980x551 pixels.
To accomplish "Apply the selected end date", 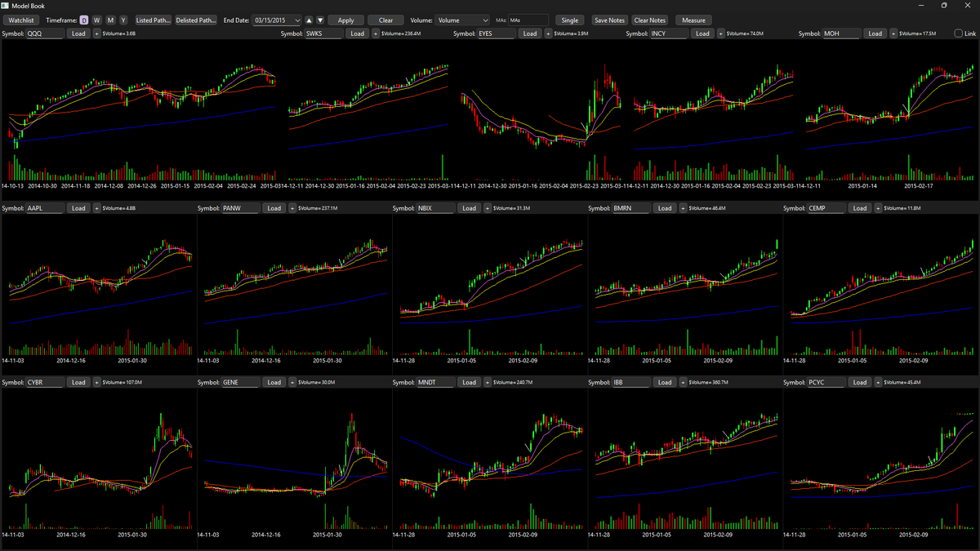I will [x=345, y=20].
